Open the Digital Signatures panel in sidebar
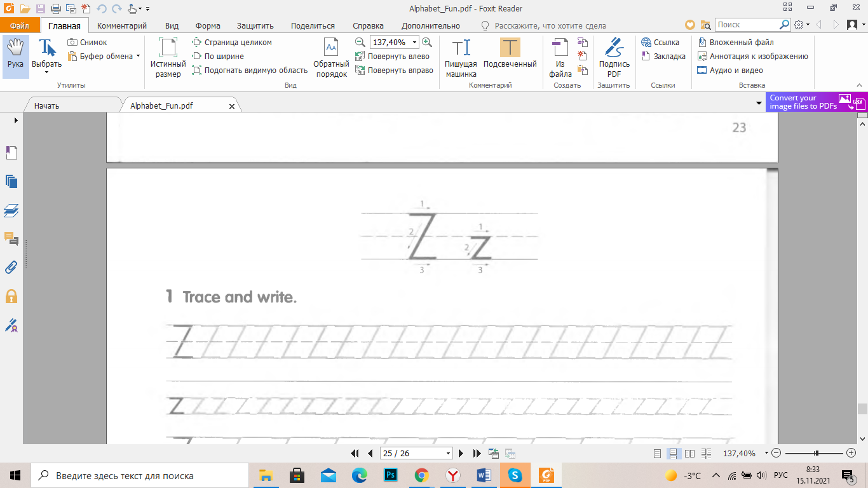The image size is (868, 488). coord(11,325)
